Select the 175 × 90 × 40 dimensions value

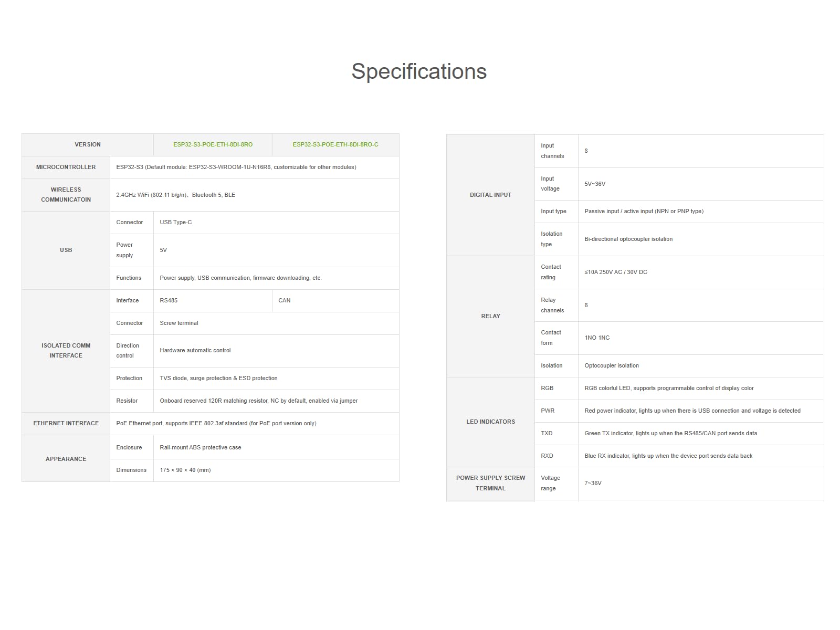[185, 470]
